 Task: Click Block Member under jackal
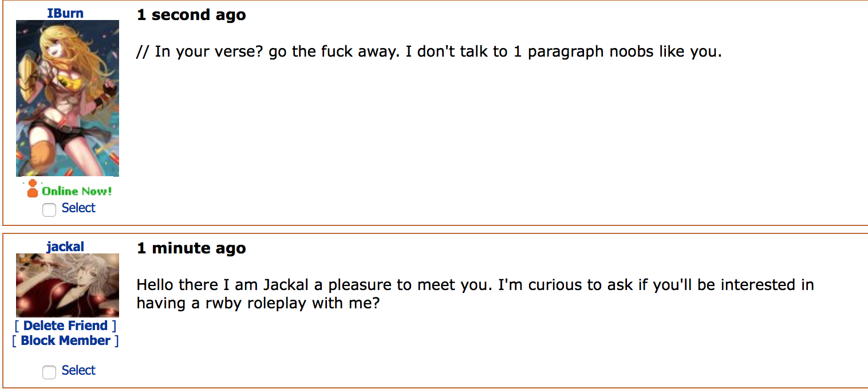65,340
